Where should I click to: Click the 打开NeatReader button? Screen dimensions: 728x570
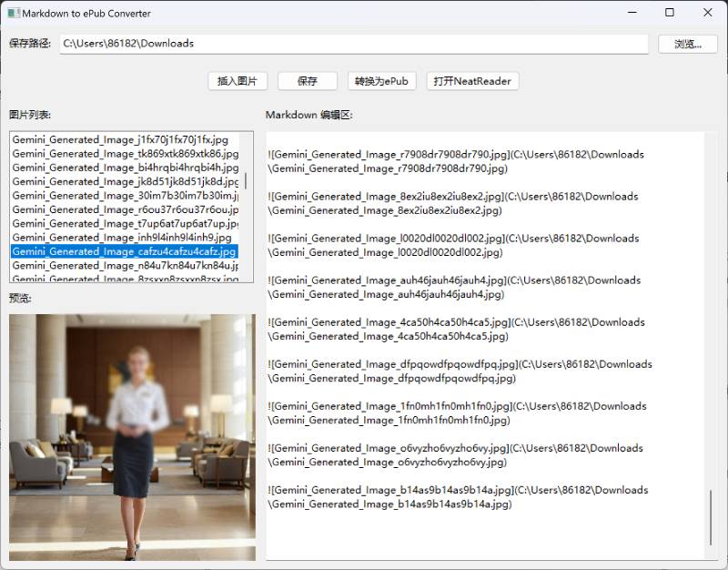point(471,80)
